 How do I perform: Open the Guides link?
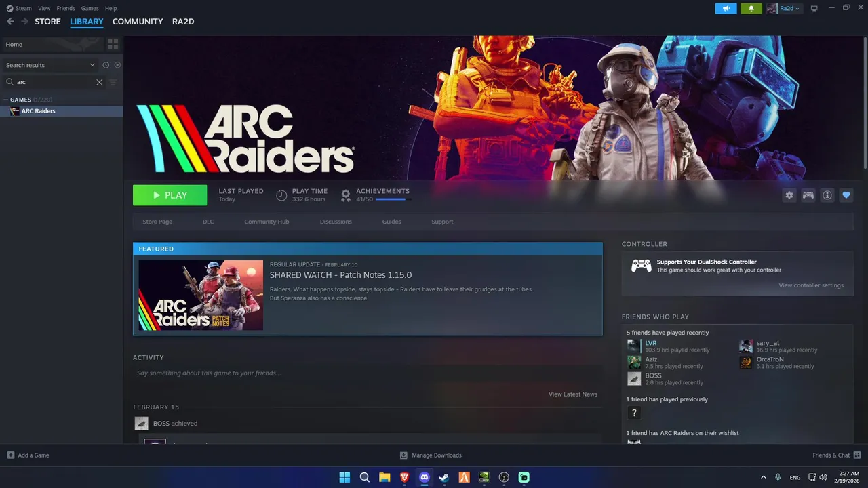click(x=391, y=222)
